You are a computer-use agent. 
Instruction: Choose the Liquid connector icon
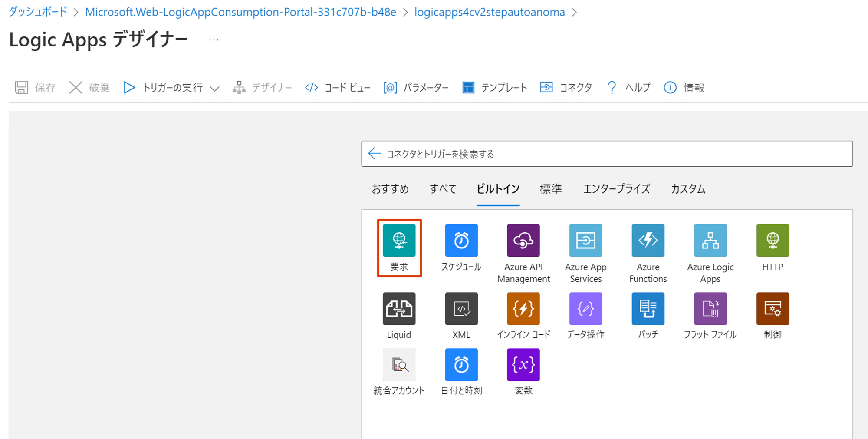click(399, 309)
